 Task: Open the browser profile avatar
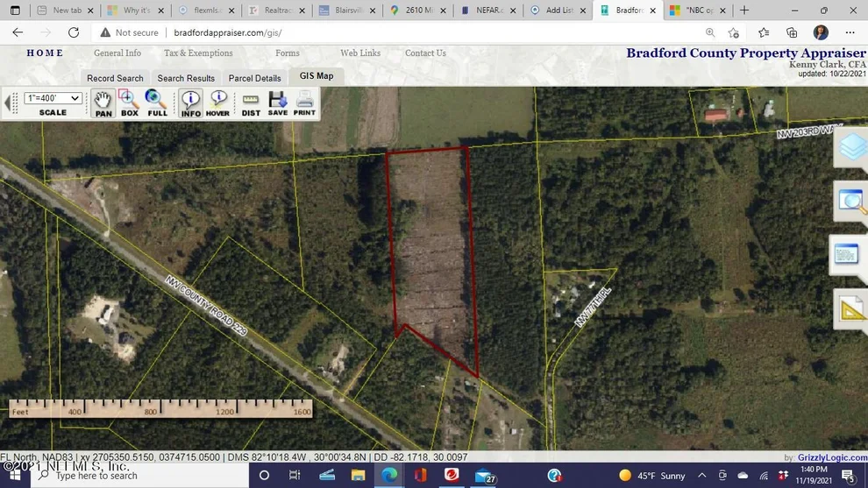pyautogui.click(x=821, y=32)
